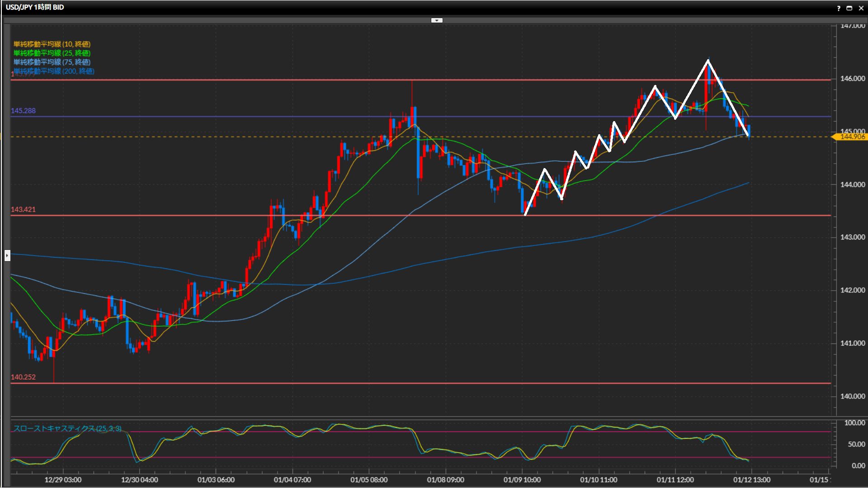
Task: Expand the left side panel arrow
Action: point(7,256)
